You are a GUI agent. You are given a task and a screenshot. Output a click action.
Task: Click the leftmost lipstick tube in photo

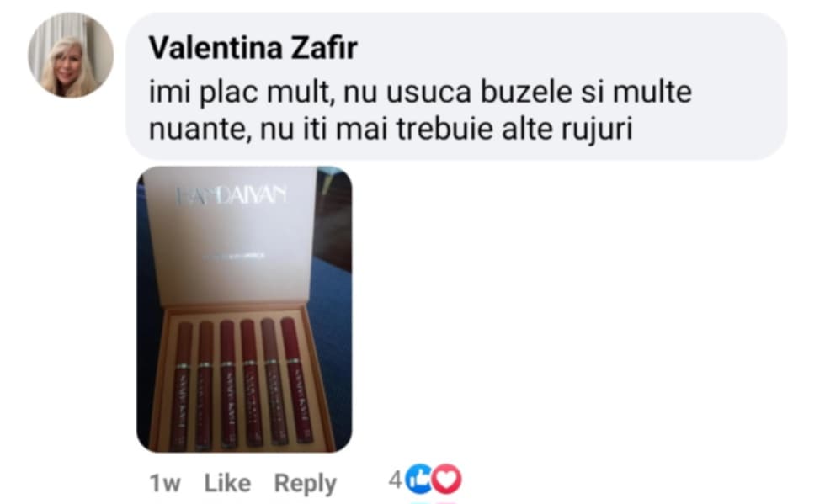[182, 384]
